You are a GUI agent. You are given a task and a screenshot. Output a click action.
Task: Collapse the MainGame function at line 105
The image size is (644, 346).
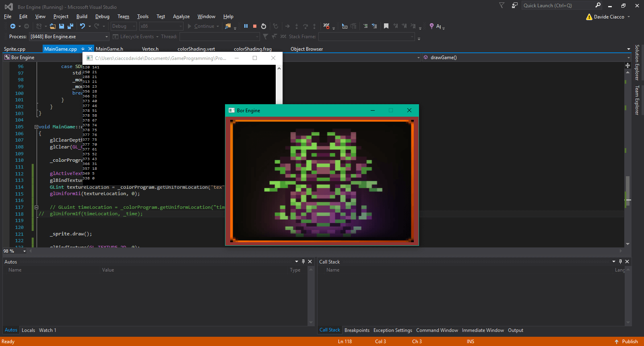[x=36, y=127]
